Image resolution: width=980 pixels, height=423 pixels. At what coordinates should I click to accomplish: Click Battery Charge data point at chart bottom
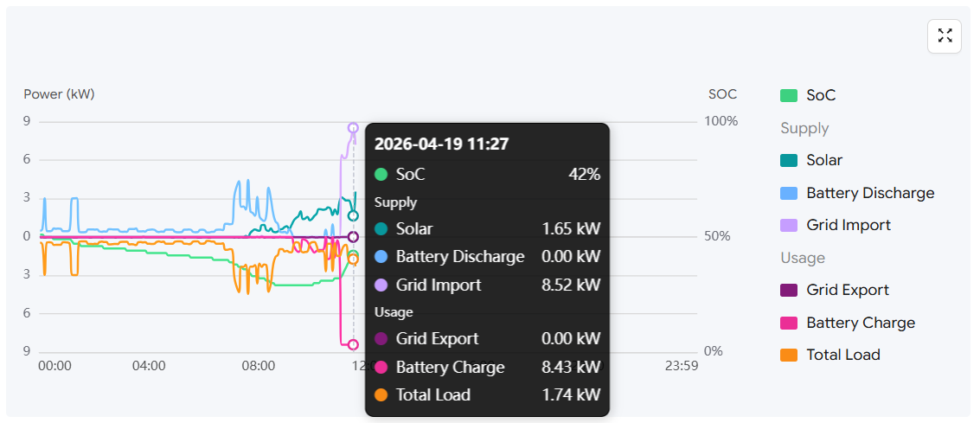click(x=353, y=344)
